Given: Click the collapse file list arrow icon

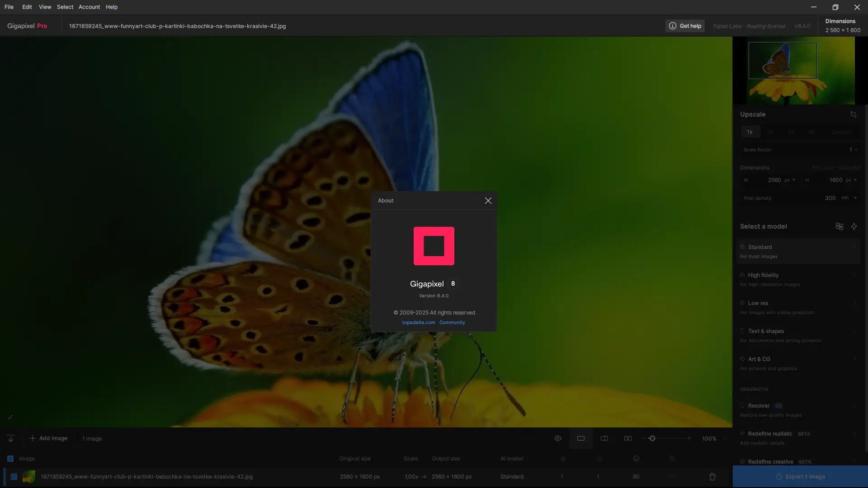Looking at the screenshot, I should (x=11, y=438).
